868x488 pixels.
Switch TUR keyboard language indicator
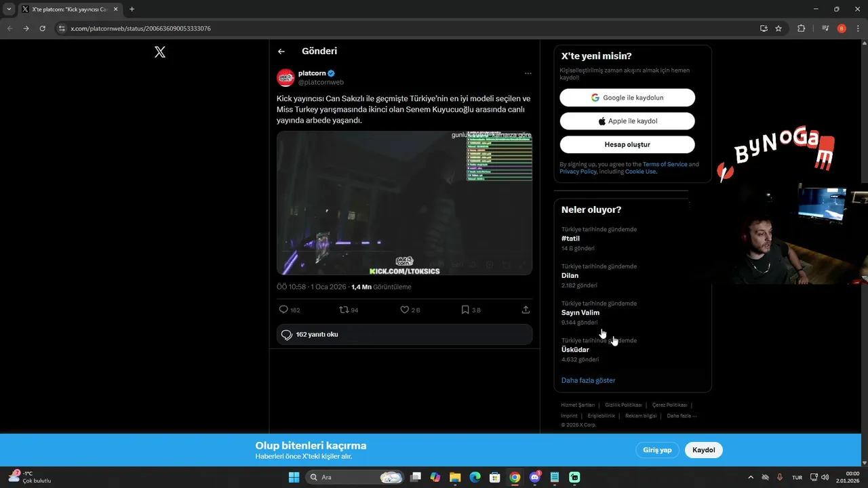[797, 477]
